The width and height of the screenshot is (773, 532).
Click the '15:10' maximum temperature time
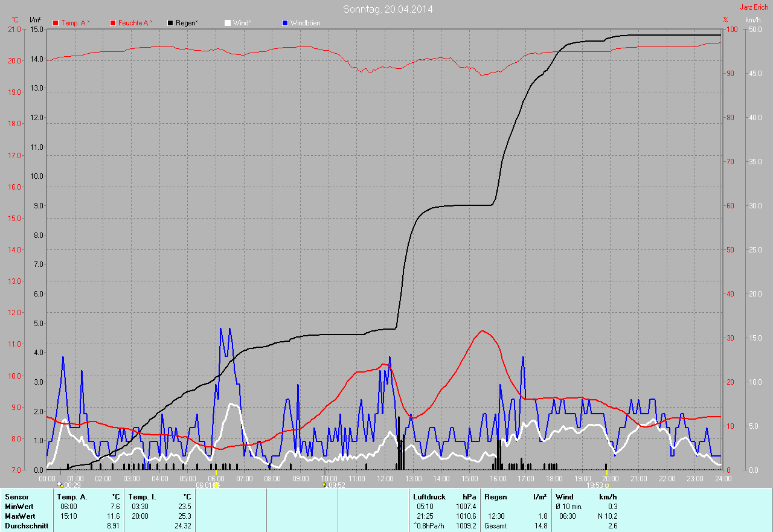click(x=68, y=516)
